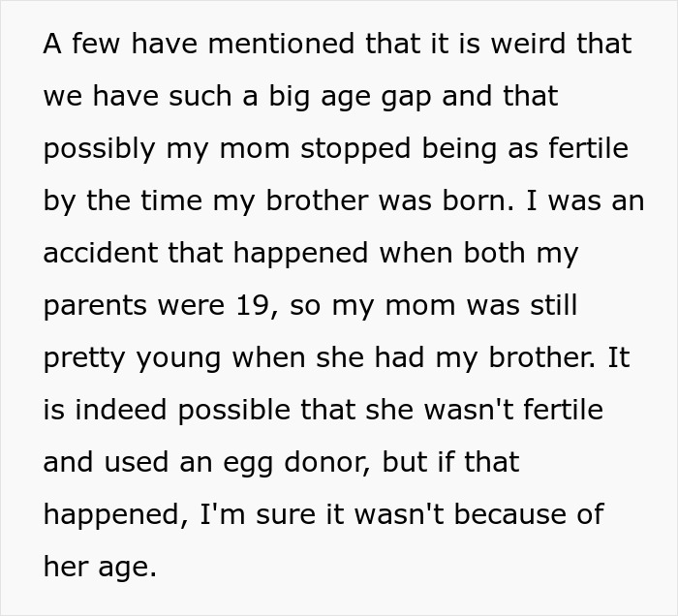Screen dimensions: 678x616
Task: Click the word "used" before "an egg donor"
Action: (143, 461)
